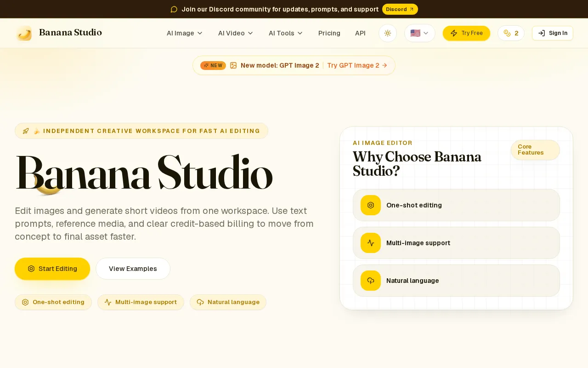The height and width of the screenshot is (368, 588).
Task: Click the Discord chat bubble icon
Action: [174, 9]
